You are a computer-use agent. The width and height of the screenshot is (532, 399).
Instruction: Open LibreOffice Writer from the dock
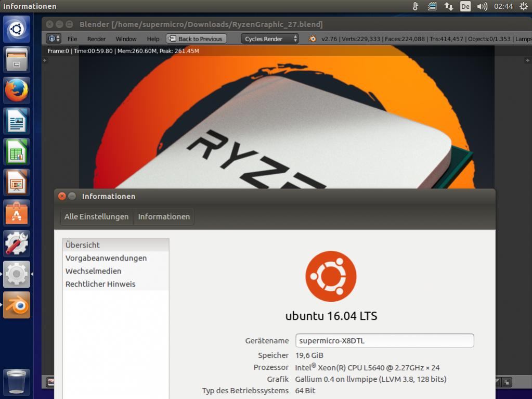tap(16, 121)
